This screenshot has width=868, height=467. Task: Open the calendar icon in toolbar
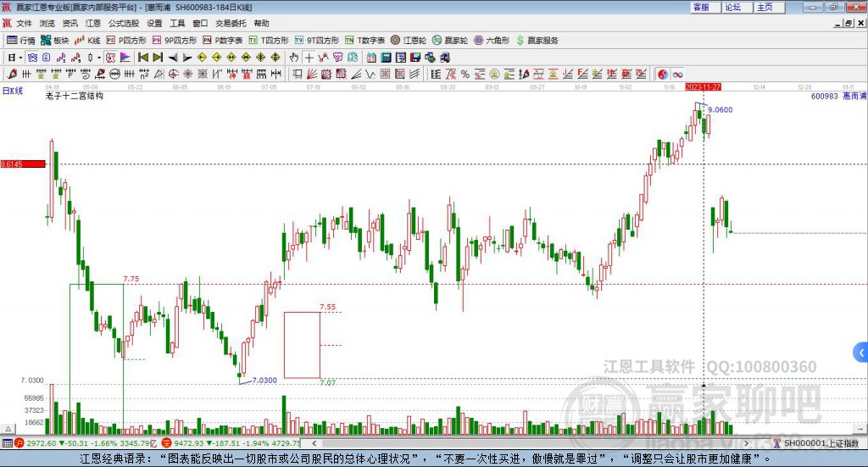click(371, 58)
